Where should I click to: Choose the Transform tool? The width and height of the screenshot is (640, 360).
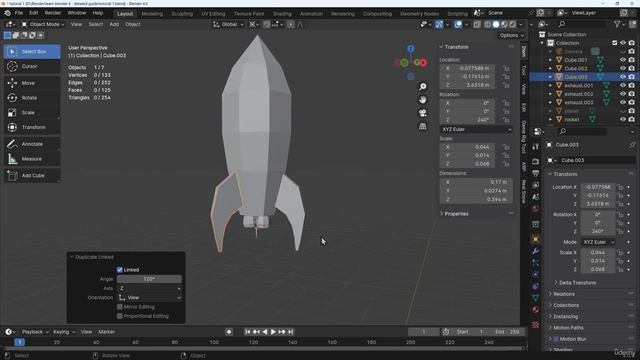click(x=32, y=127)
